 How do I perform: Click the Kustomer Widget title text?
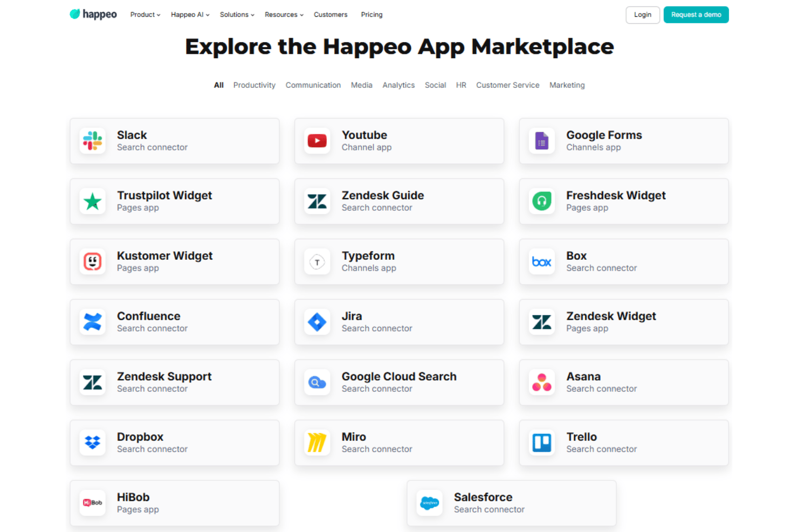coord(165,255)
